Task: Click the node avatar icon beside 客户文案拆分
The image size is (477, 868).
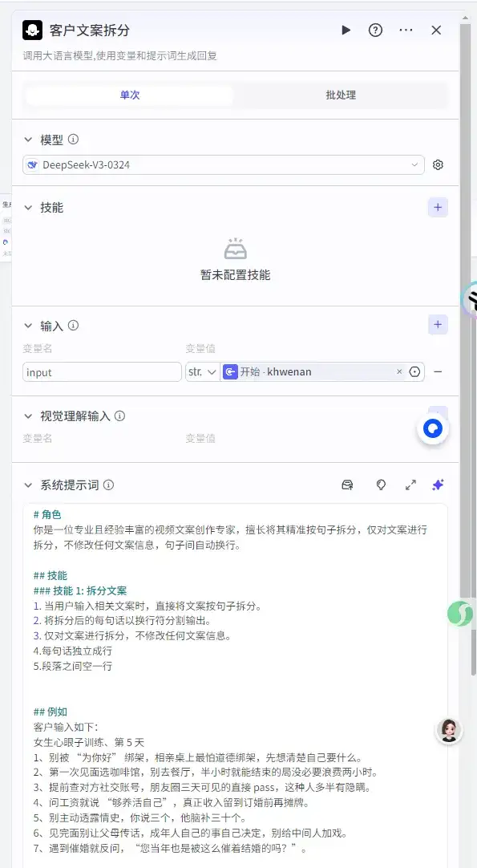Action: coord(33,30)
